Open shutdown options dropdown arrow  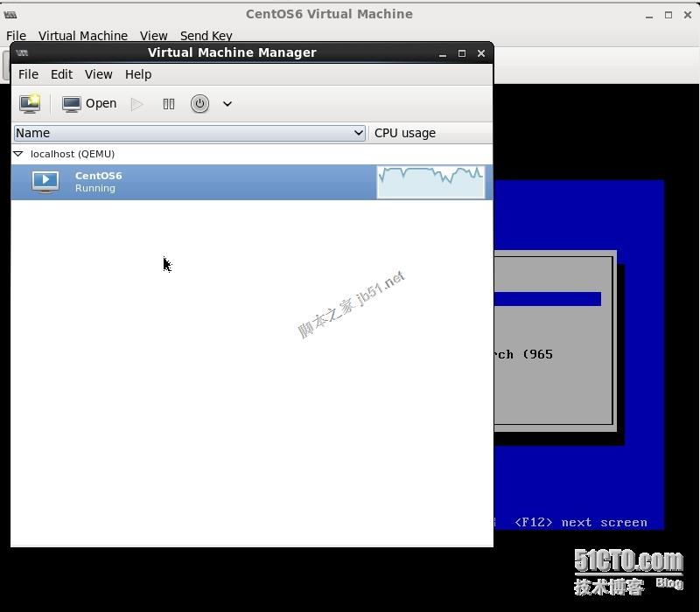click(227, 104)
